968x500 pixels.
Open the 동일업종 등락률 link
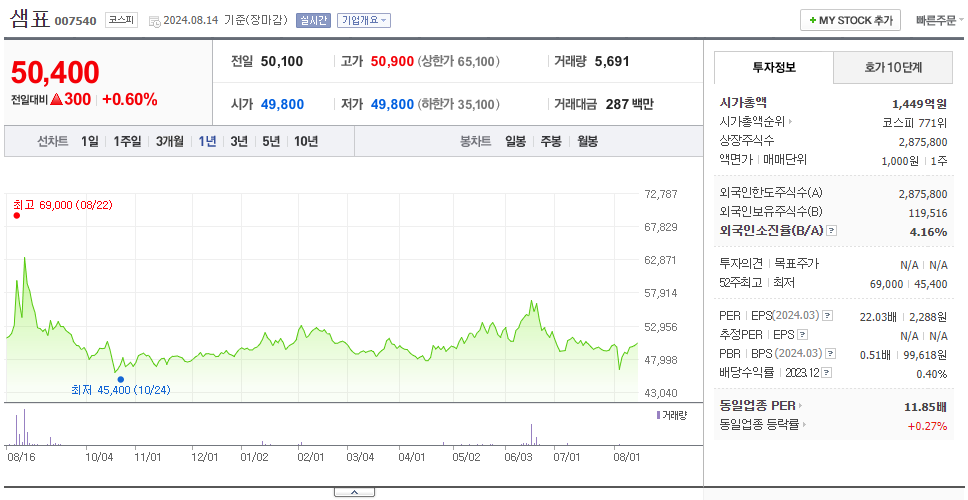pyautogui.click(x=763, y=425)
